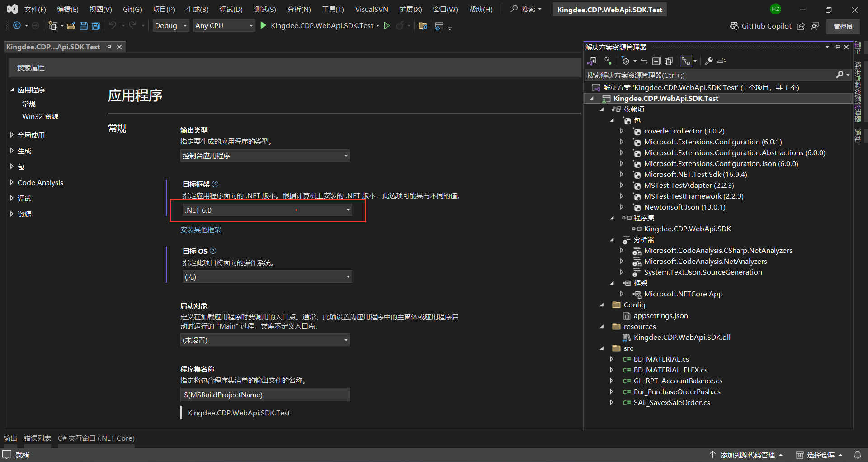Expand the 调试 properties section
The image size is (868, 462).
(x=12, y=198)
